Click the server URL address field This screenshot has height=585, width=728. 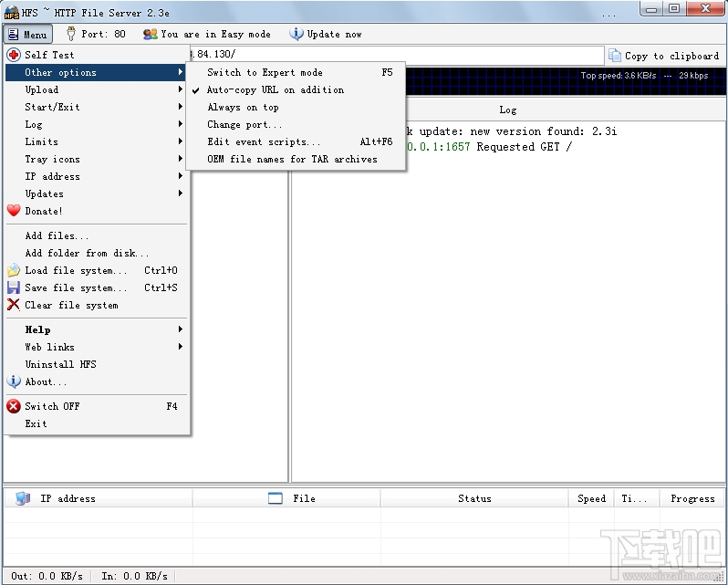click(x=396, y=55)
